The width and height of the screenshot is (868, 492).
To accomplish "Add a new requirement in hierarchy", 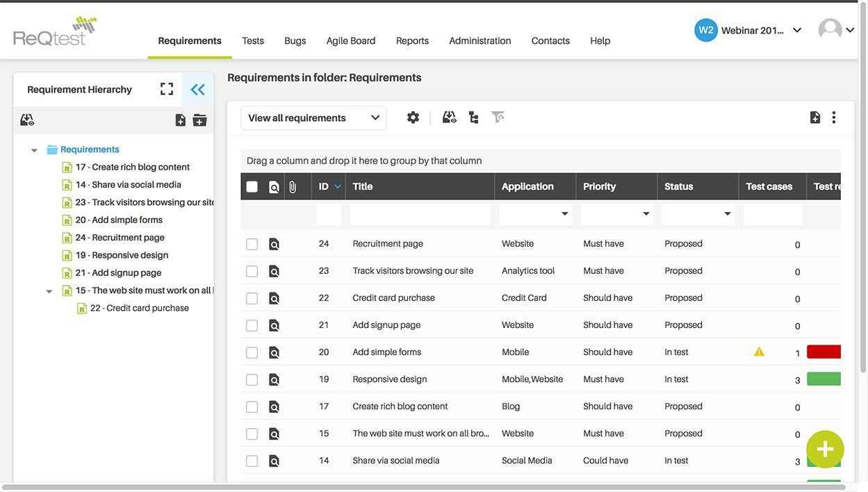I will click(181, 120).
